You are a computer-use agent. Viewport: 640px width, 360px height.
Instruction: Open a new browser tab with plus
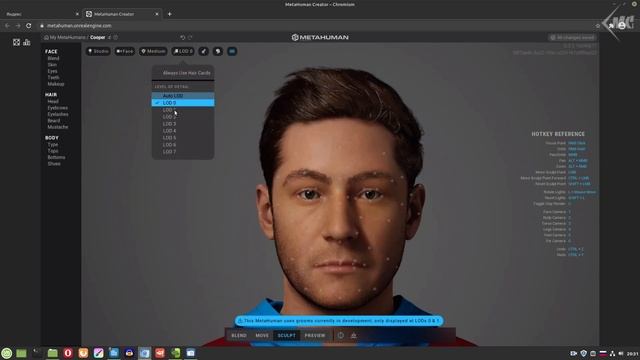click(169, 14)
